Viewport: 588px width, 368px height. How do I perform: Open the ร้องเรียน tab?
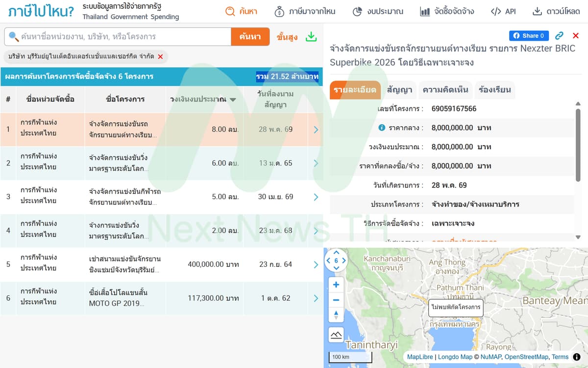[x=495, y=90]
